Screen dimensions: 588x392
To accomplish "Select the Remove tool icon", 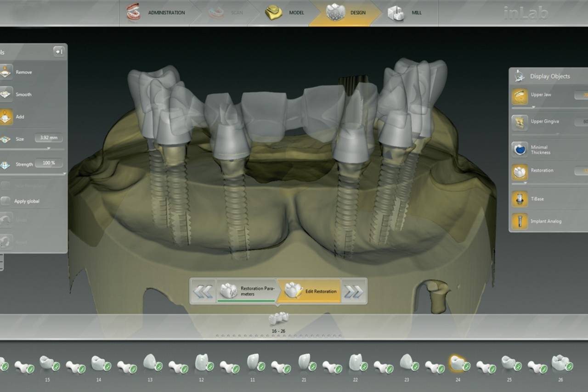I will (x=6, y=72).
